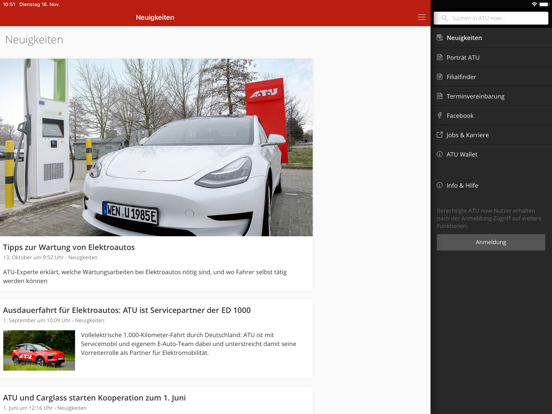Click the Porträt ATU document icon
The image size is (552, 414).
tap(439, 57)
